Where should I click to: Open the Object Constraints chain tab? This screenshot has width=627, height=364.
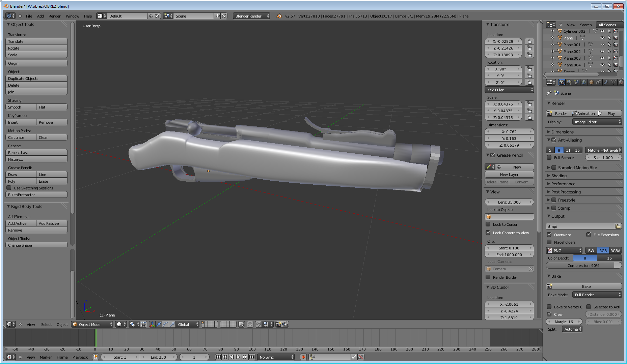pos(599,82)
